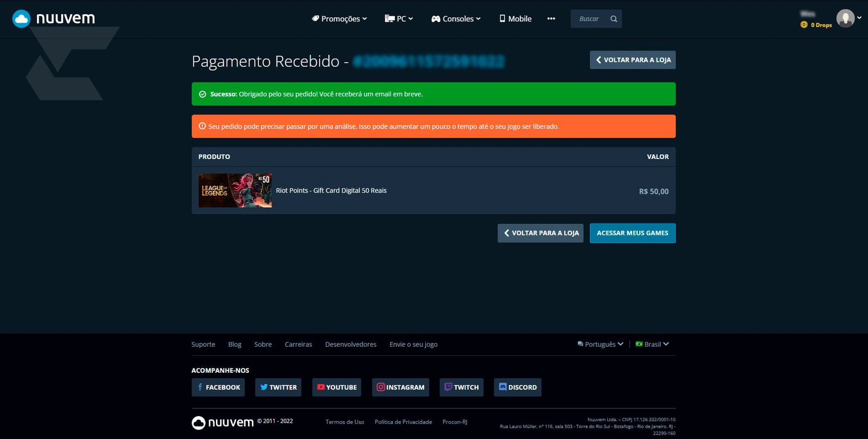Expand the account dropdown arrow
The width and height of the screenshot is (868, 439).
[x=859, y=17]
